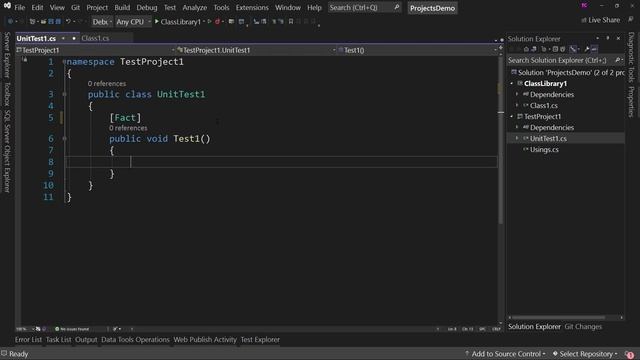This screenshot has height=360, width=640.
Task: Switch to the Class1.cs tab
Action: coord(95,38)
